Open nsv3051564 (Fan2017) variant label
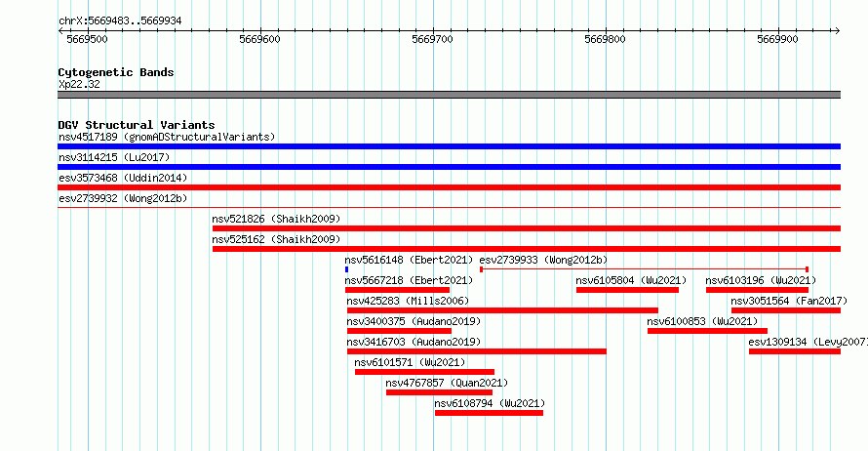868x451 pixels. click(789, 301)
